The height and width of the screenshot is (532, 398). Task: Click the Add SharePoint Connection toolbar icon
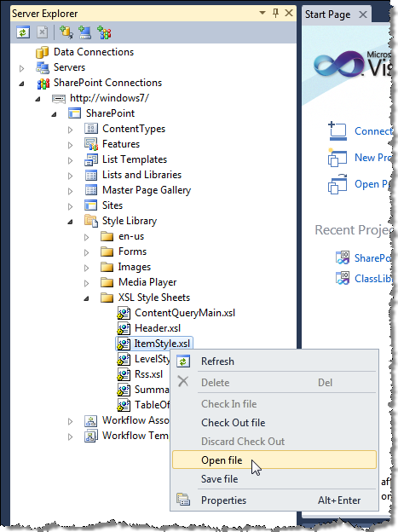pos(104,32)
